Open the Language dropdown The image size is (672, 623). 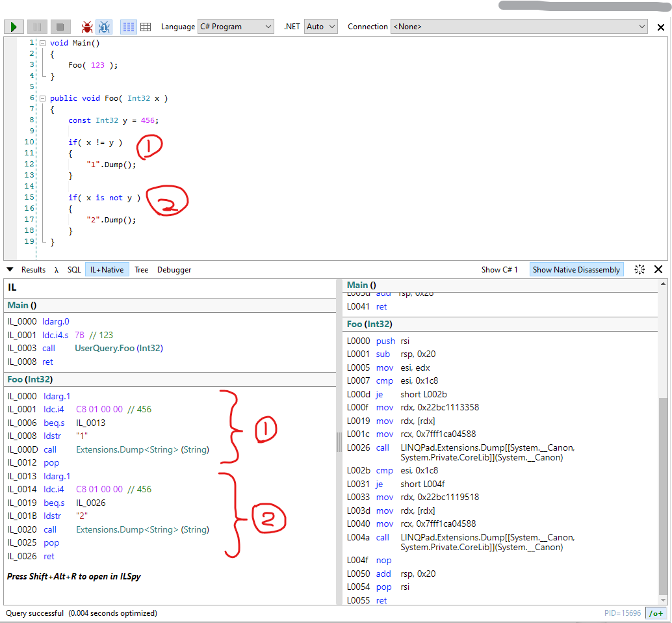click(x=236, y=27)
